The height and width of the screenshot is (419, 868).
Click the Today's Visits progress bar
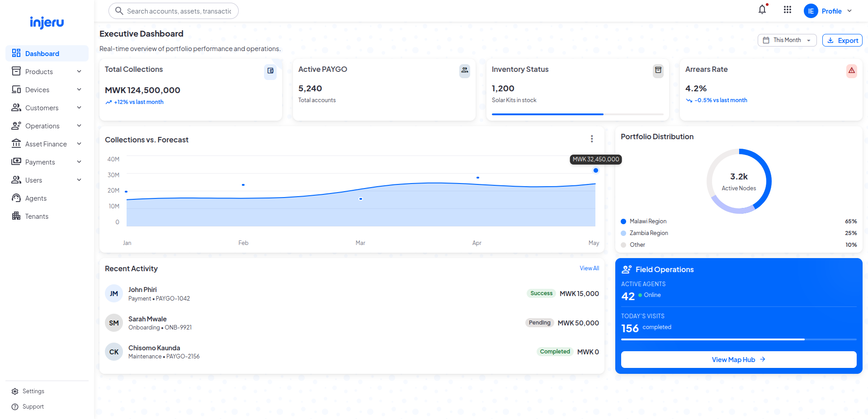click(739, 339)
